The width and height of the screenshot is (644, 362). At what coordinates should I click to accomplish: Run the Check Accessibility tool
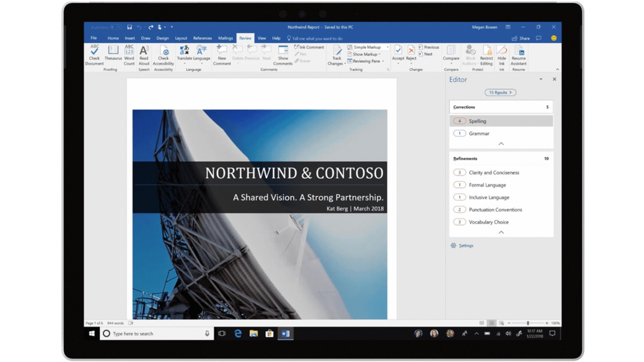click(x=163, y=55)
